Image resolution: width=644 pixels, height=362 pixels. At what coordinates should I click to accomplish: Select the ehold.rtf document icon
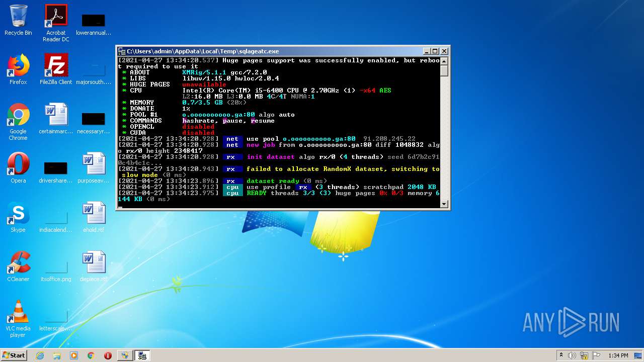click(x=94, y=217)
